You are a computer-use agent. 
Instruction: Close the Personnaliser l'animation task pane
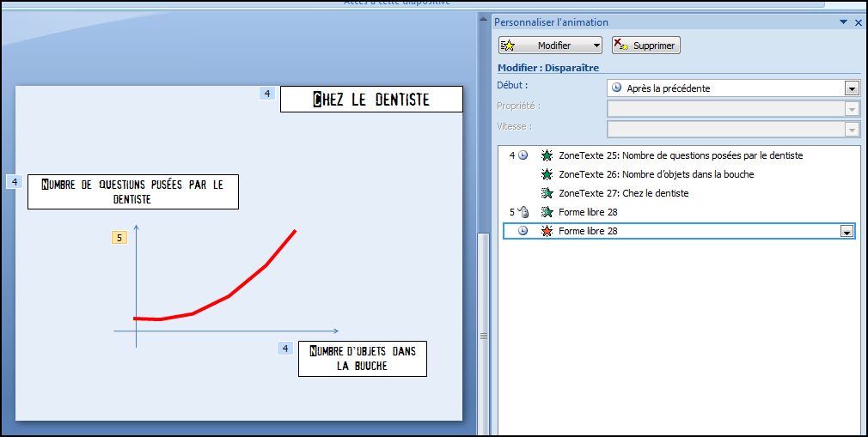pyautogui.click(x=858, y=22)
